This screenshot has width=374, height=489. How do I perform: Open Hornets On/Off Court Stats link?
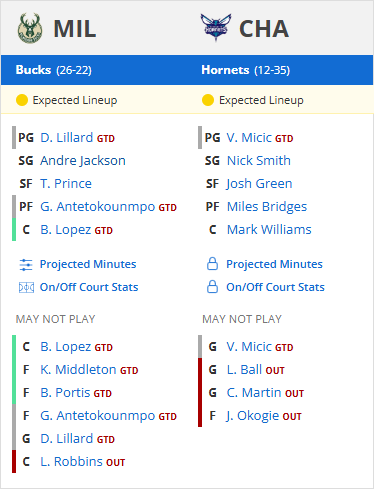[275, 287]
